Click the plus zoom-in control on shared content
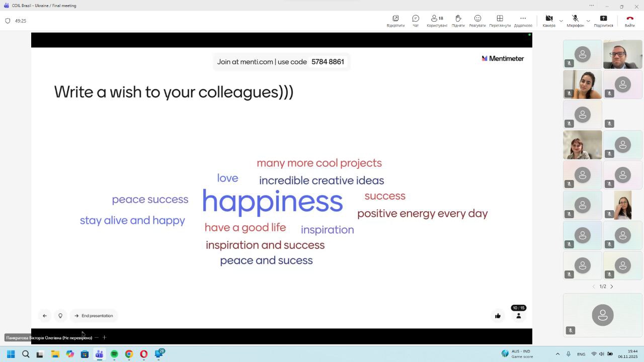The image size is (644, 362). pyautogui.click(x=105, y=337)
